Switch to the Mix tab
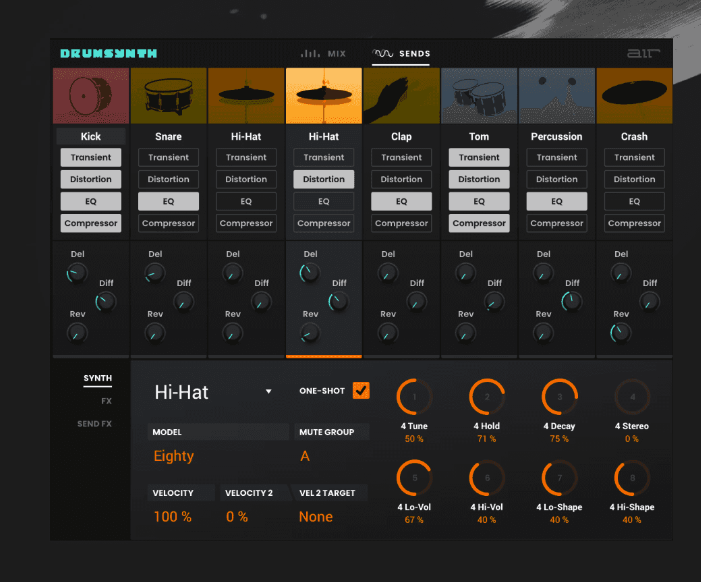 pos(323,54)
